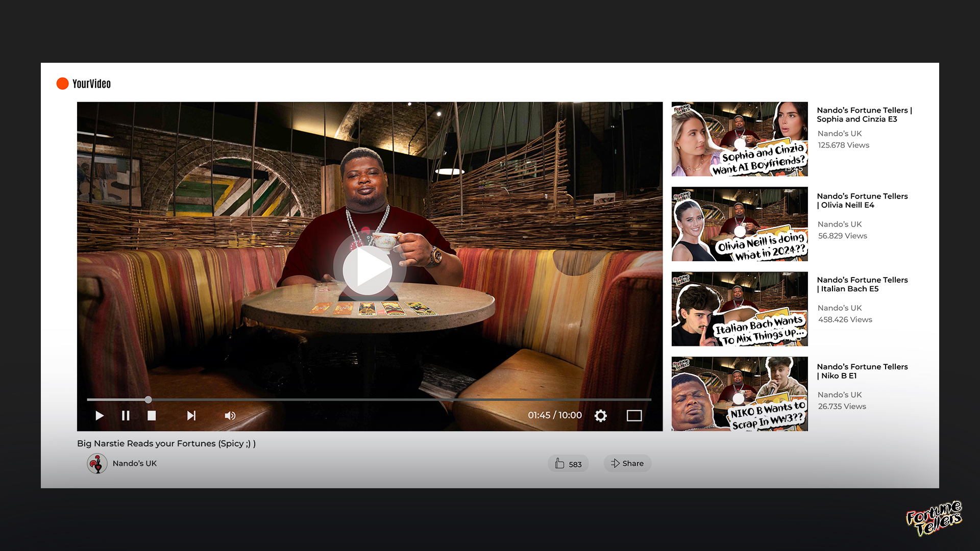The image size is (980, 551).
Task: Mute audio using the speaker icon
Action: click(230, 416)
